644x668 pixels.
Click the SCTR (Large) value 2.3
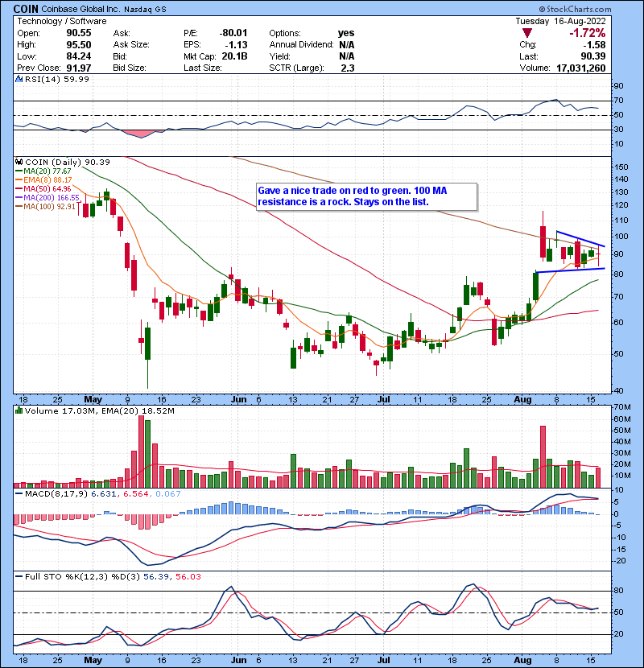click(348, 68)
